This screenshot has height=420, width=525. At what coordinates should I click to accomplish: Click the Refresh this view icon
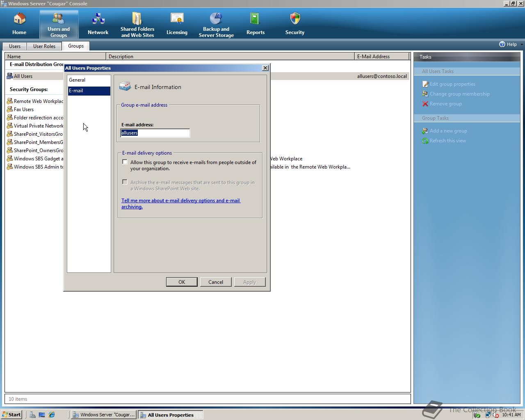425,141
